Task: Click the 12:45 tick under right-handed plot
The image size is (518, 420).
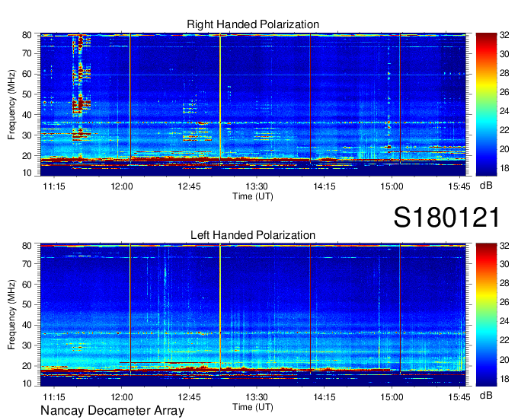Action: coord(189,186)
